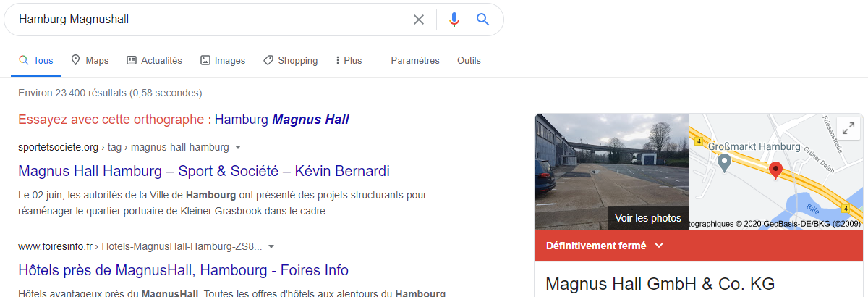Click Voir les photos on the place image
This screenshot has height=297, width=868.
648,217
